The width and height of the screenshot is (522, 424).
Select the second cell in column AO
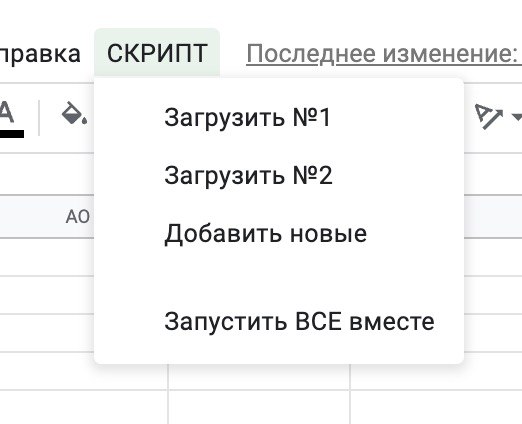[47, 295]
